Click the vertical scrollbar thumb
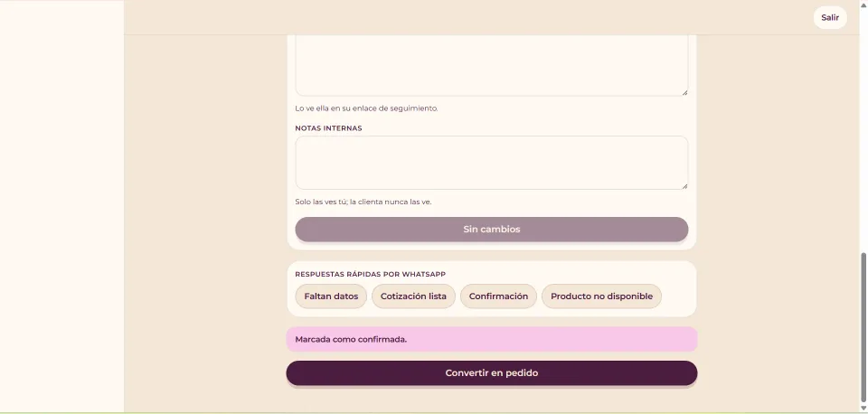The image size is (868, 414). (863, 326)
